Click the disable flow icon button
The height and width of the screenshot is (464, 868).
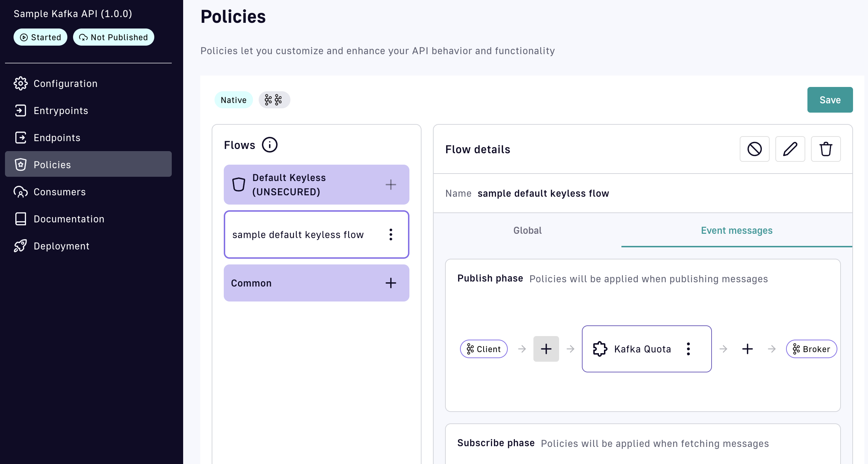[754, 149]
